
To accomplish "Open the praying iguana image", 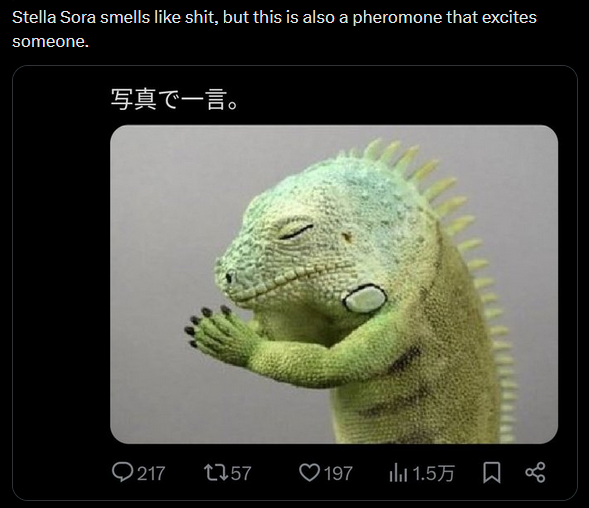I will [x=334, y=284].
